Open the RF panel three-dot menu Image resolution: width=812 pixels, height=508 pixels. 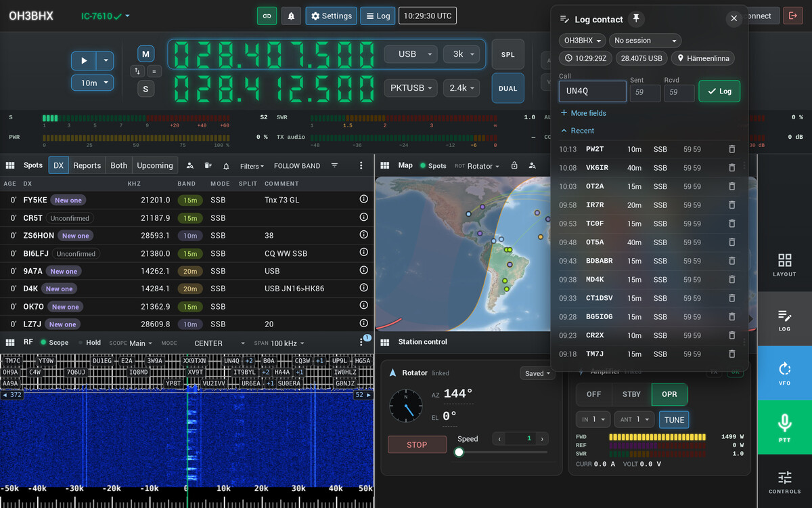(361, 342)
